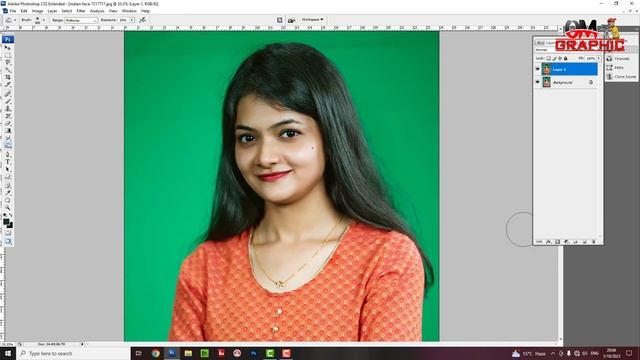This screenshot has height=360, width=640.
Task: Select the Rectangular Marquee tool
Action: click(x=8, y=55)
